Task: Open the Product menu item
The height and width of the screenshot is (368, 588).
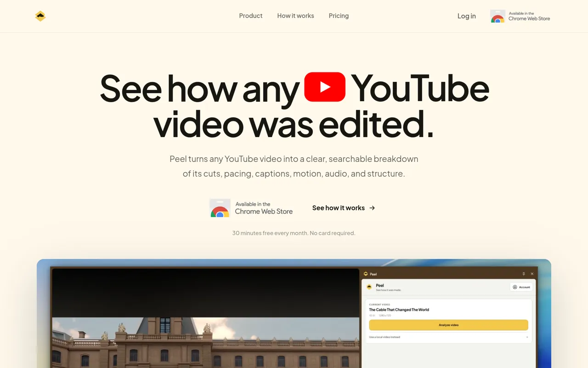Action: [x=251, y=16]
